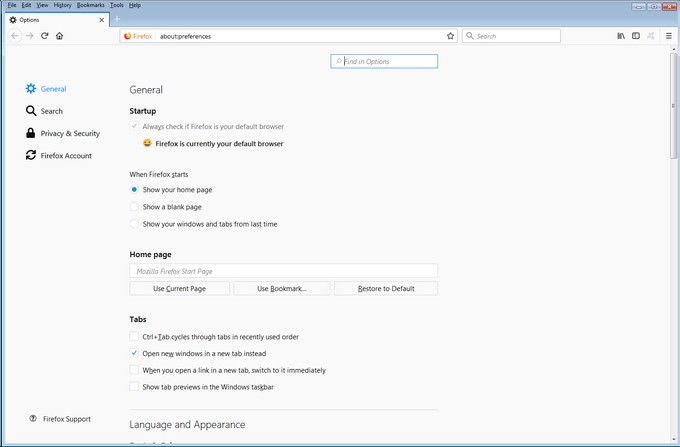Reload the current page
This screenshot has height=447, width=680.
point(45,36)
